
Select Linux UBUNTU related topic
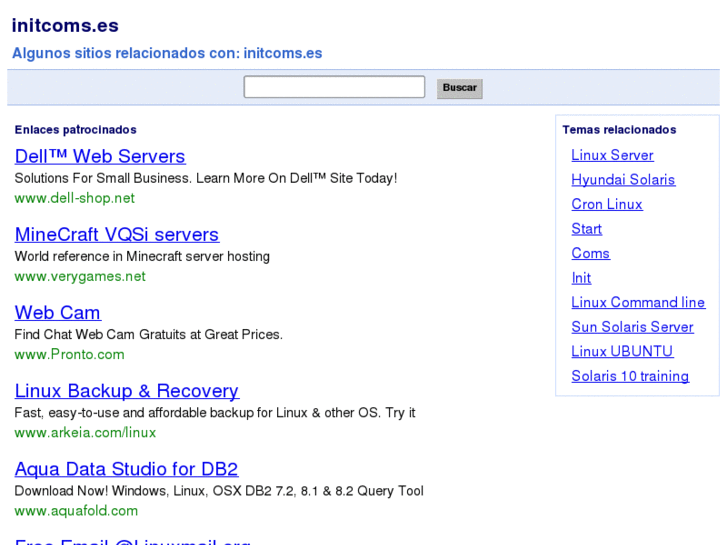click(622, 352)
